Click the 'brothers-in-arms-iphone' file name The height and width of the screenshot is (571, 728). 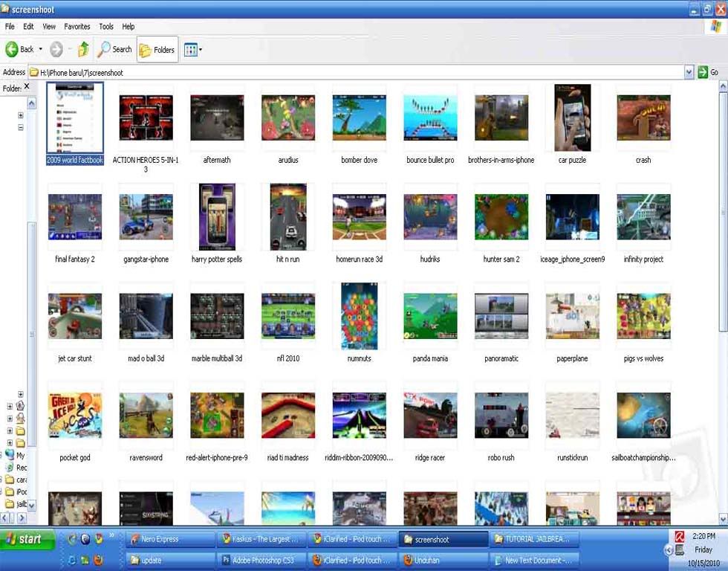click(501, 160)
